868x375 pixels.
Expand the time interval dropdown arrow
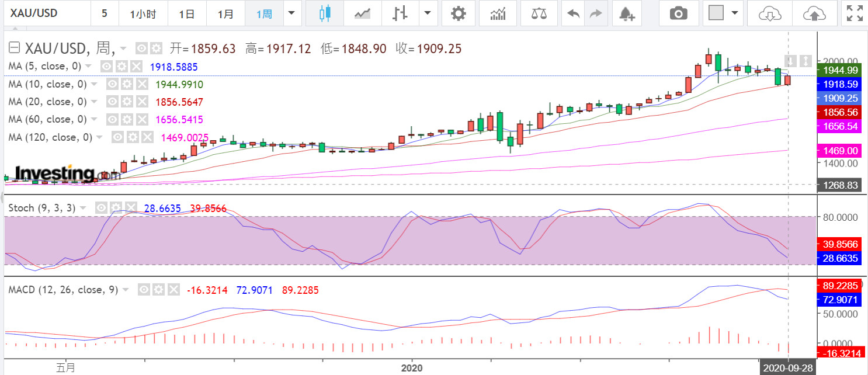click(291, 13)
